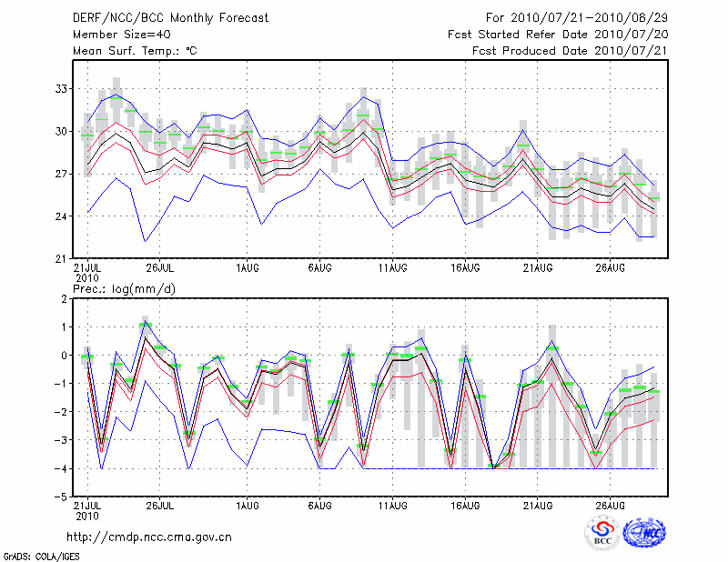Select 26AUG on the precipitation chart axis
Screen dimensions: 728x562
[611, 507]
